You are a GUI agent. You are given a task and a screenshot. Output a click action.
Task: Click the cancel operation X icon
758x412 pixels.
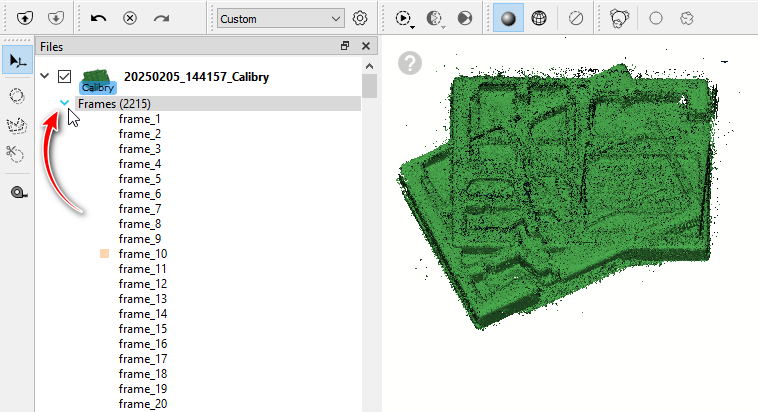[130, 18]
